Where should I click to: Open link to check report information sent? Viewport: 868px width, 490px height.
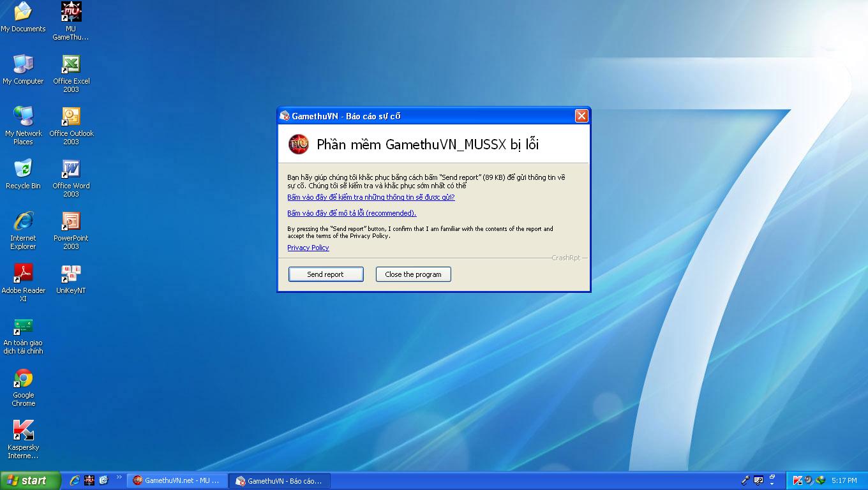click(x=371, y=197)
